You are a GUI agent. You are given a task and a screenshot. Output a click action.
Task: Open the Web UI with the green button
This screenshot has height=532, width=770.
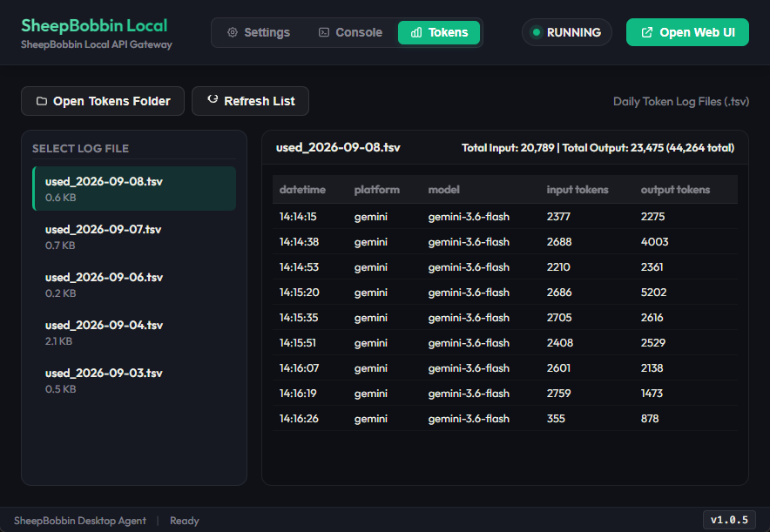tap(687, 32)
